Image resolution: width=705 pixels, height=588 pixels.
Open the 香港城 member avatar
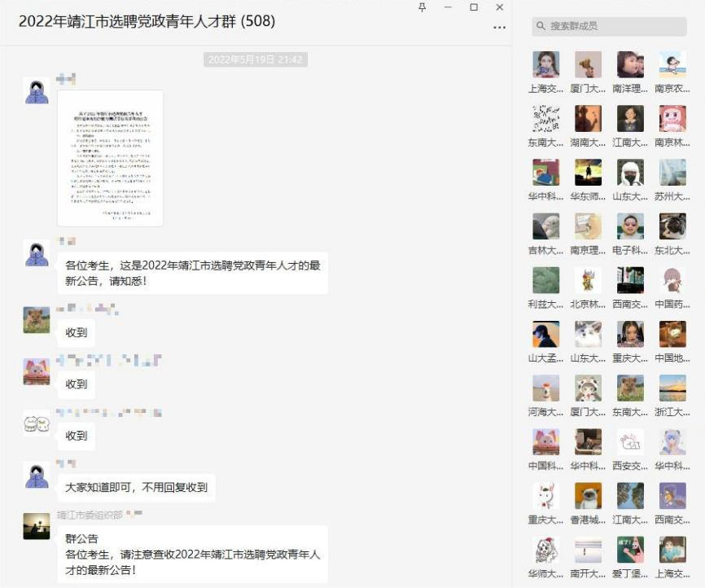coord(588,495)
